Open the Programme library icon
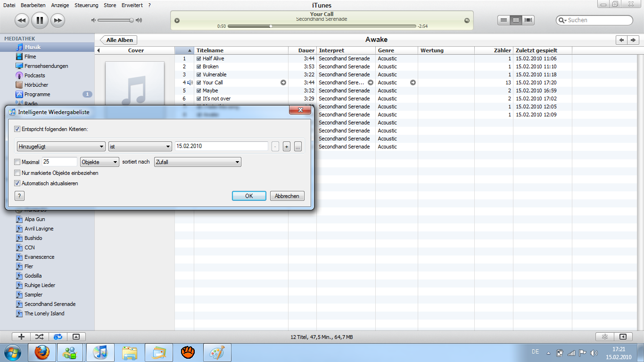 click(x=19, y=94)
